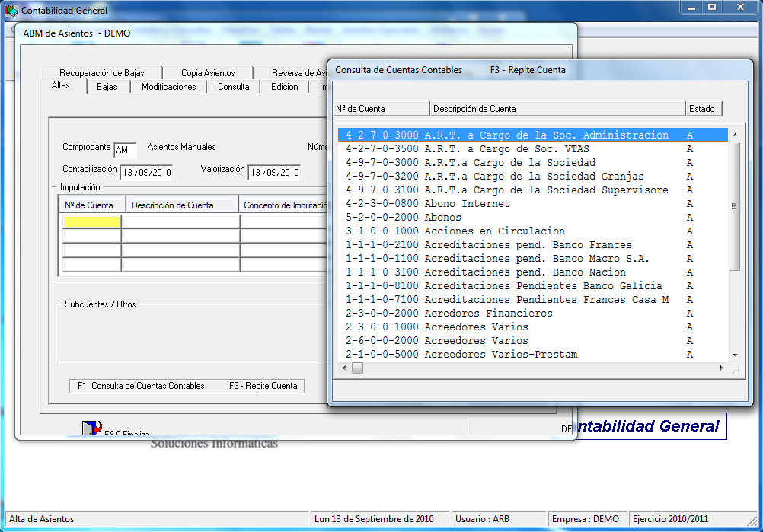Click the horizontal scrollbar left arrow in account list
Screen dimensions: 763x532
point(343,368)
